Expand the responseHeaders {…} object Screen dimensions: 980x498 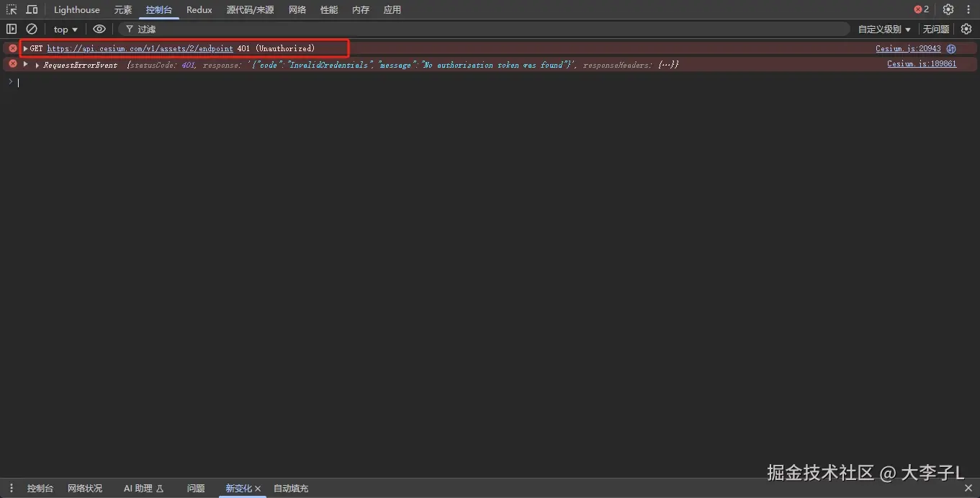pyautogui.click(x=668, y=65)
